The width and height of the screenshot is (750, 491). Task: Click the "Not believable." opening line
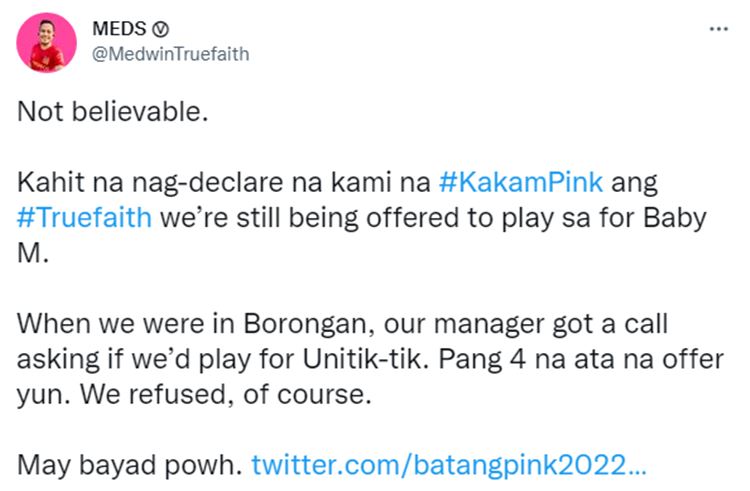[112, 110]
